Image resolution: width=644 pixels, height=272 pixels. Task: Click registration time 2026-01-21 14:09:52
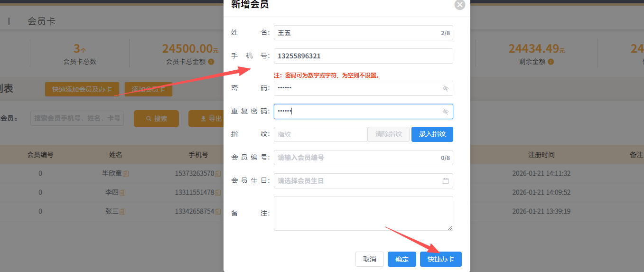(541, 193)
